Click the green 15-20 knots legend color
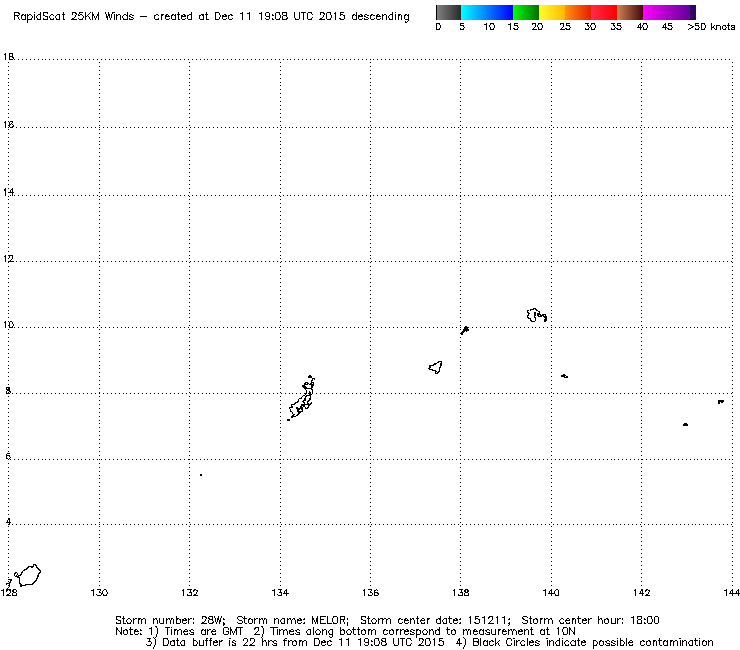This screenshot has width=740, height=650. click(x=526, y=12)
